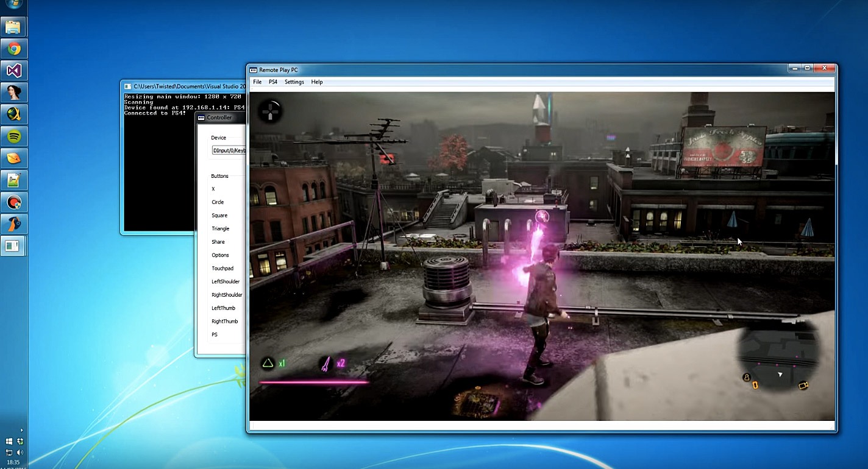Image resolution: width=868 pixels, height=469 pixels.
Task: Open the PS4 menu
Action: 273,82
